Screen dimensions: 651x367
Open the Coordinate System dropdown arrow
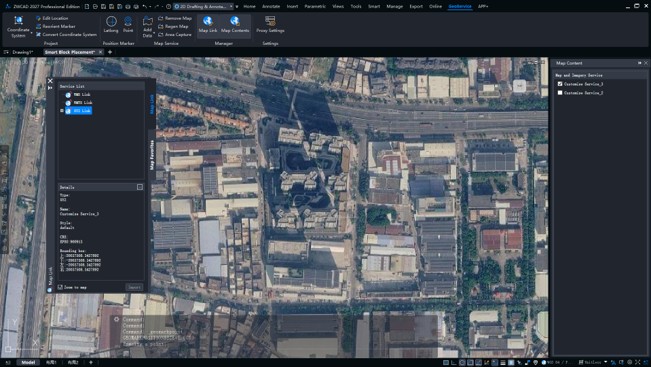[32, 32]
